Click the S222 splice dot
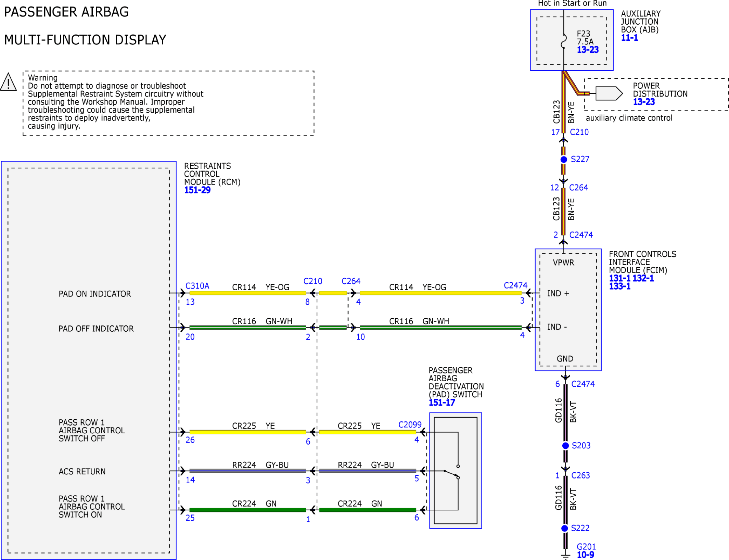Viewport: 729px width, 560px height. pyautogui.click(x=565, y=529)
